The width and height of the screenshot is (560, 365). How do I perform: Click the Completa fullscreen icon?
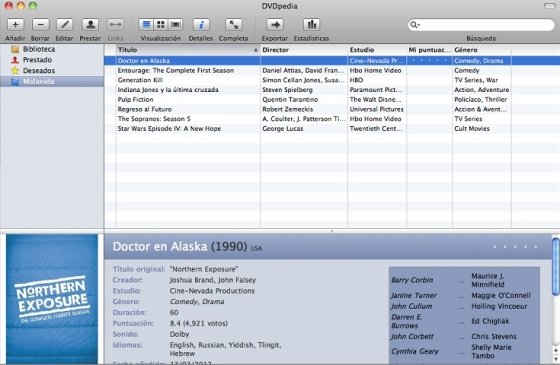[234, 25]
